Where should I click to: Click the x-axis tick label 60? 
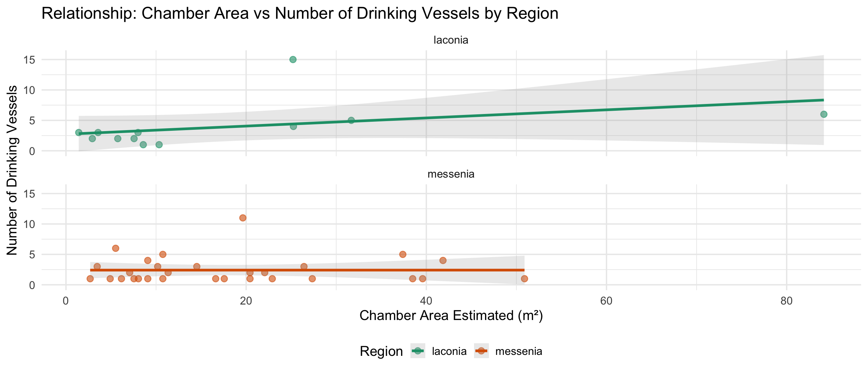coord(606,301)
